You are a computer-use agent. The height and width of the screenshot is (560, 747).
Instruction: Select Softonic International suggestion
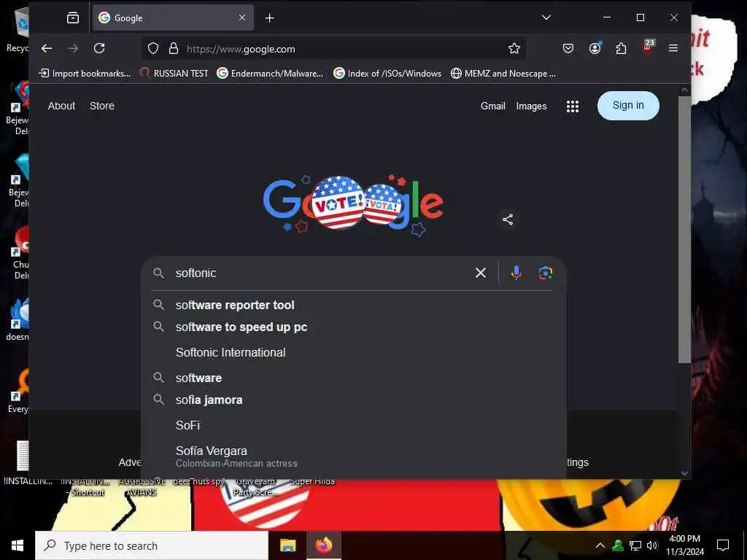pyautogui.click(x=354, y=352)
